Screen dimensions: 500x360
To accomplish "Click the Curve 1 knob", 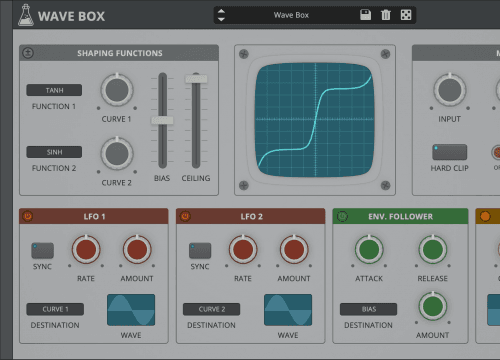I will click(x=117, y=90).
